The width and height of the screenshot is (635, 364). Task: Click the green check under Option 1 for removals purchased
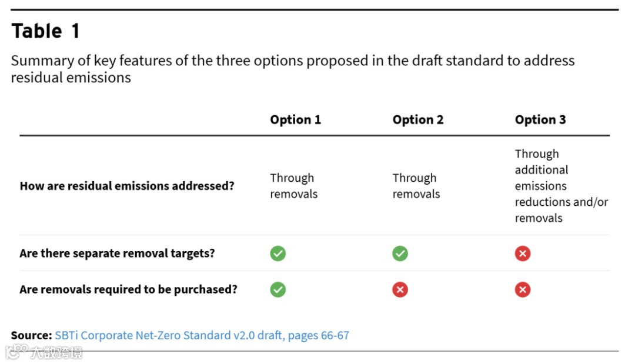[x=278, y=289]
